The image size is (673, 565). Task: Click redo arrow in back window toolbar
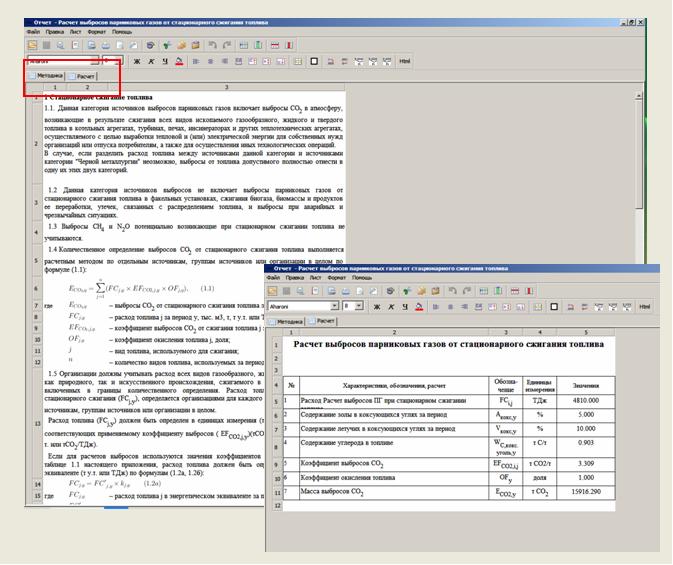point(228,45)
